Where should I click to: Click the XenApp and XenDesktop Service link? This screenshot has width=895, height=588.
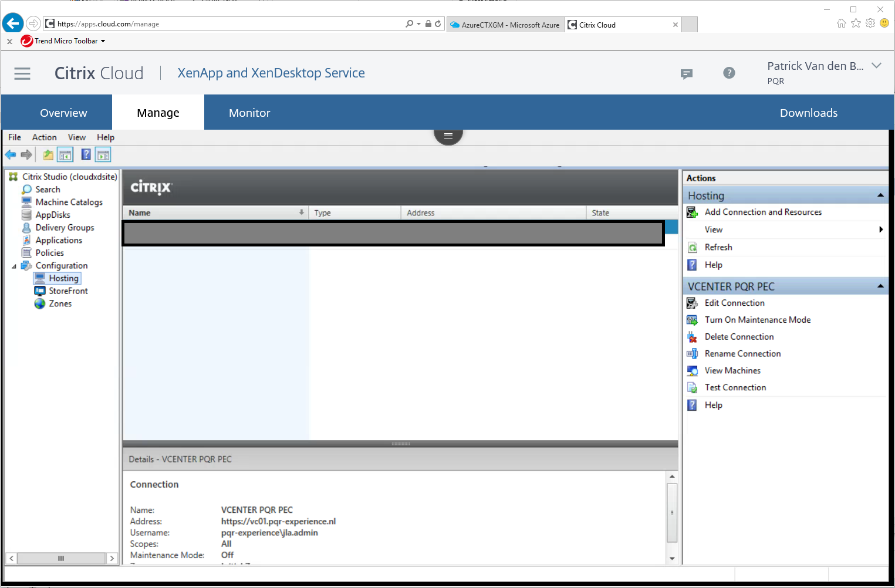pos(271,73)
